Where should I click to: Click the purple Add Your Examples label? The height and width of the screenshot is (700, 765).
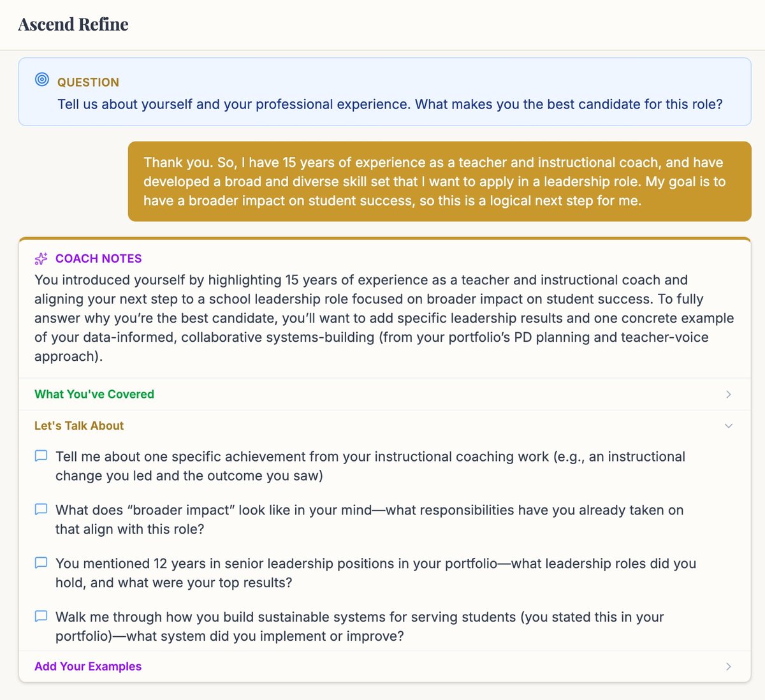pyautogui.click(x=88, y=666)
